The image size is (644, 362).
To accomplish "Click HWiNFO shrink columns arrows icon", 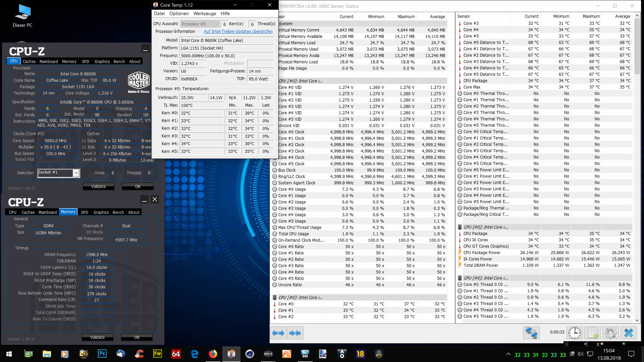I will [295, 333].
